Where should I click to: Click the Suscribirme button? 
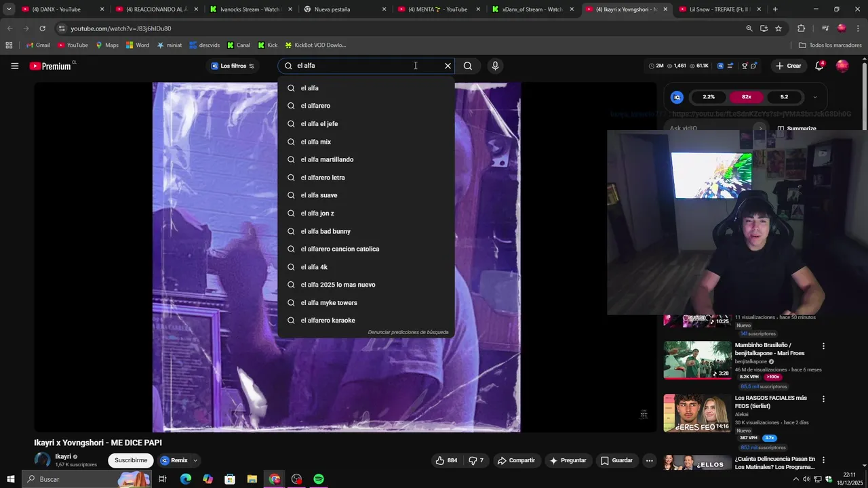pos(131,460)
